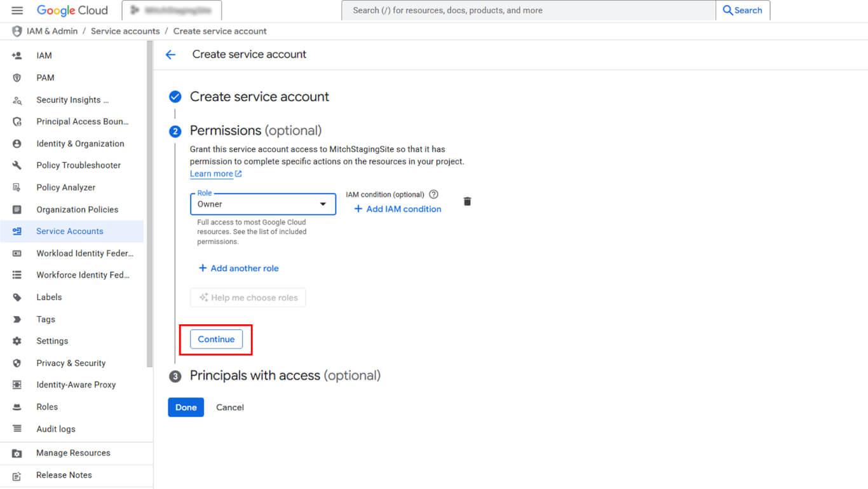
Task: Click the PAM shield icon in sidebar
Action: [x=17, y=78]
